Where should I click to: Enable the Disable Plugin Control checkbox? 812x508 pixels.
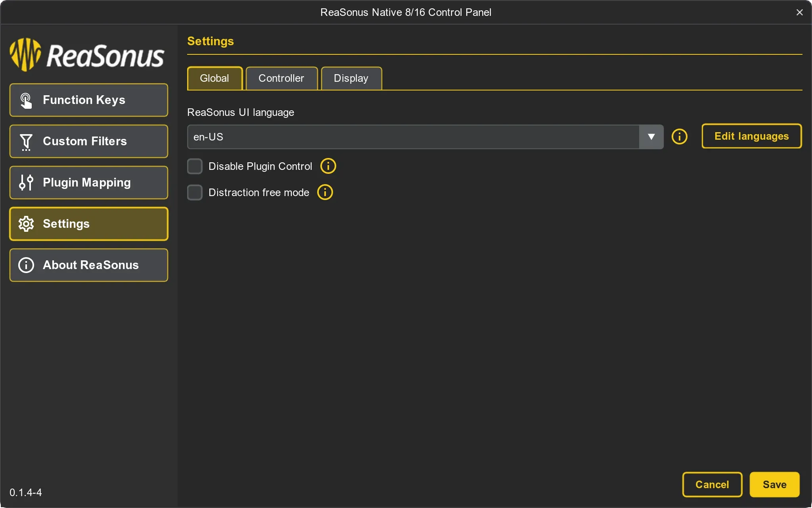pos(195,166)
